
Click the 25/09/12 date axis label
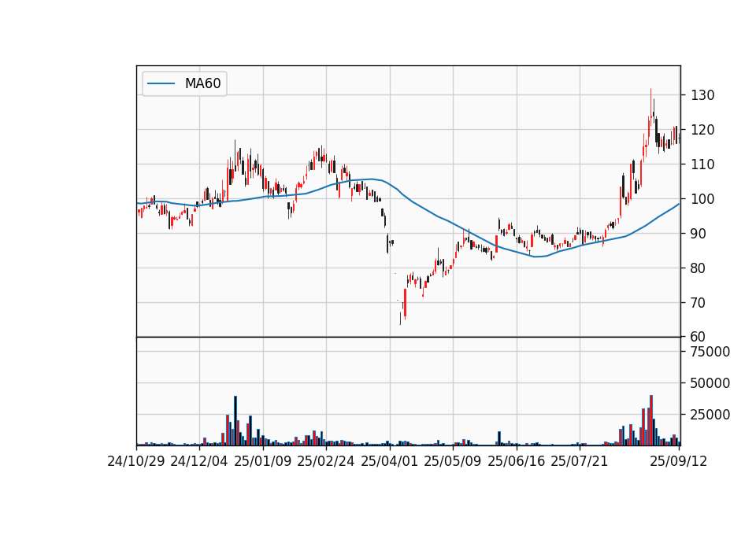pos(679,461)
